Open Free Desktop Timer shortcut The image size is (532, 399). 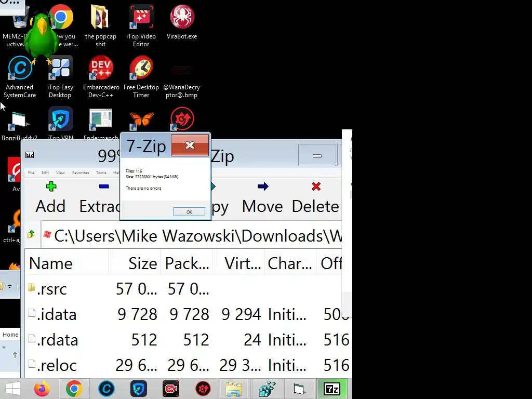[141, 77]
